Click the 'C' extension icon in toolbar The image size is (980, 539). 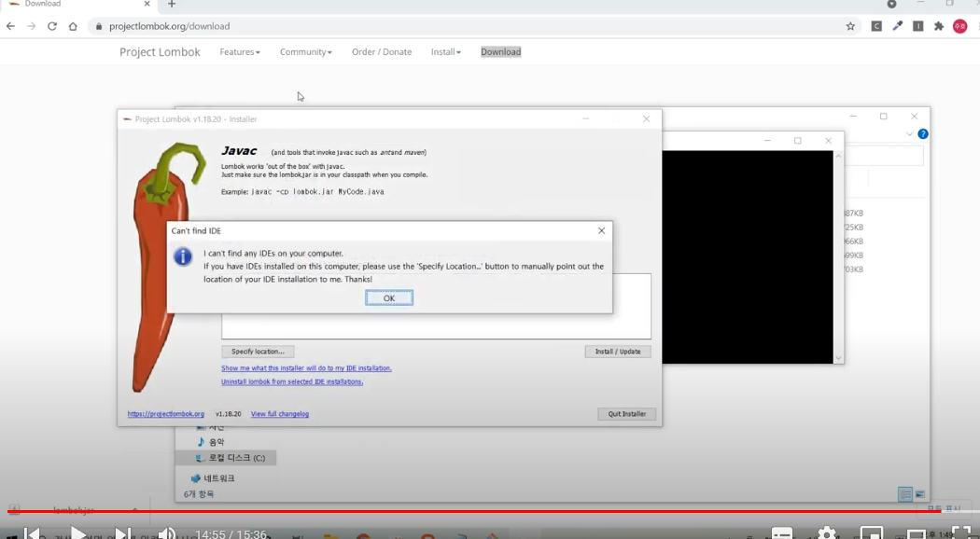876,26
